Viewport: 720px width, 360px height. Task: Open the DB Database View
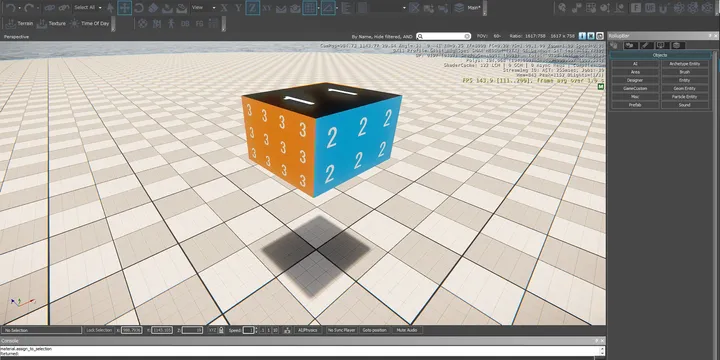click(x=186, y=23)
